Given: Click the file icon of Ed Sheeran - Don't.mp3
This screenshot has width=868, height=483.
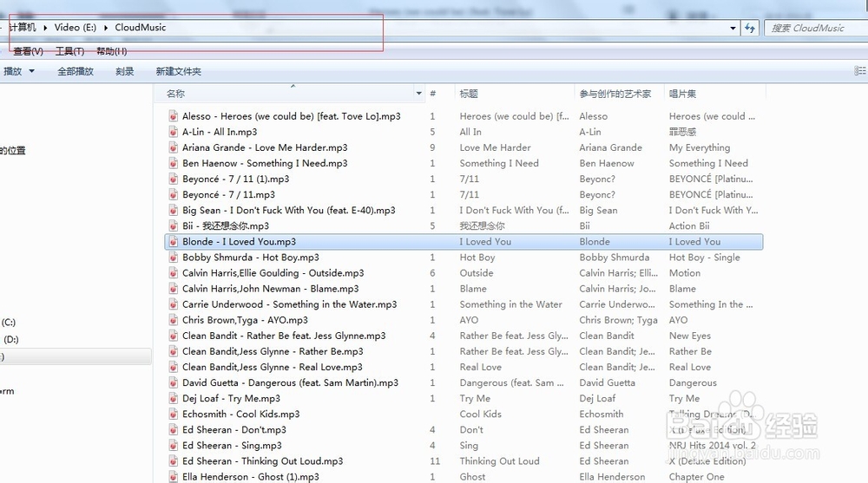Looking at the screenshot, I should [174, 430].
